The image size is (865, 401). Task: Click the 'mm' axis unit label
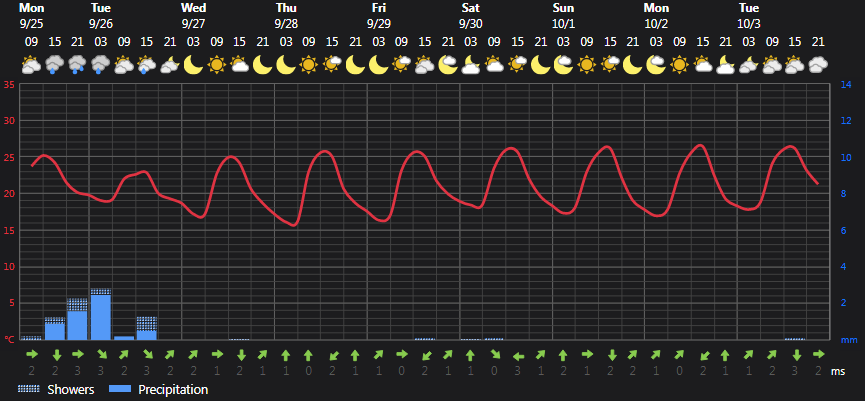(849, 339)
